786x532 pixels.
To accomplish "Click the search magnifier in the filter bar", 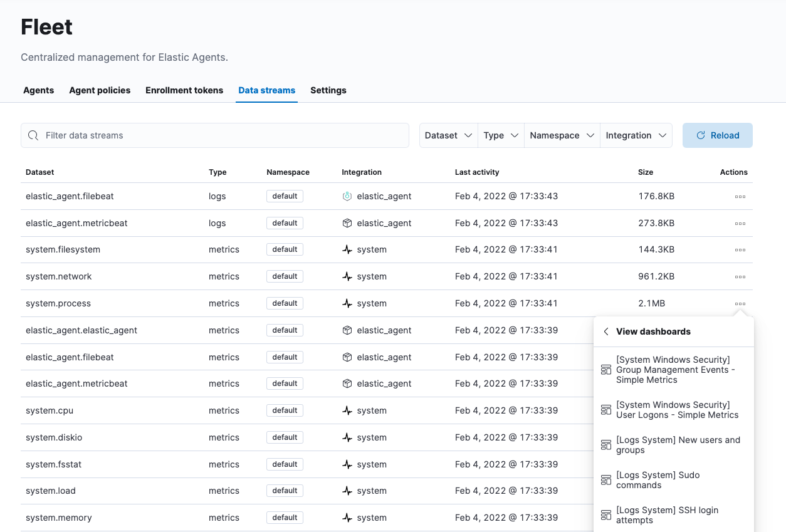I will point(33,135).
